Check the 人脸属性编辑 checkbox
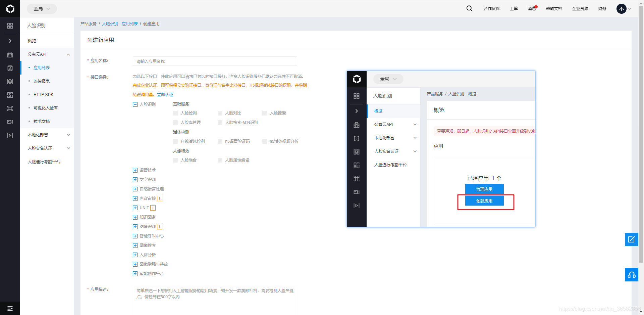Viewport: 644px width, 315px height. point(220,160)
